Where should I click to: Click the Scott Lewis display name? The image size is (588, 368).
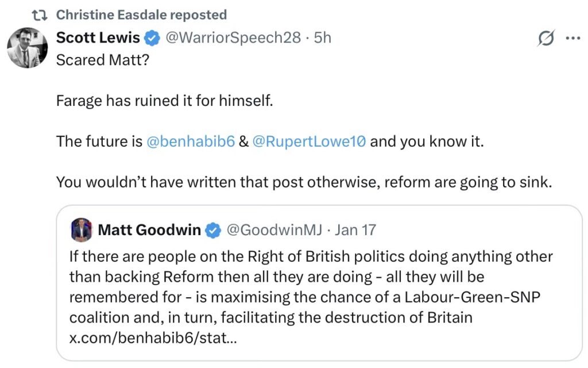(x=98, y=38)
